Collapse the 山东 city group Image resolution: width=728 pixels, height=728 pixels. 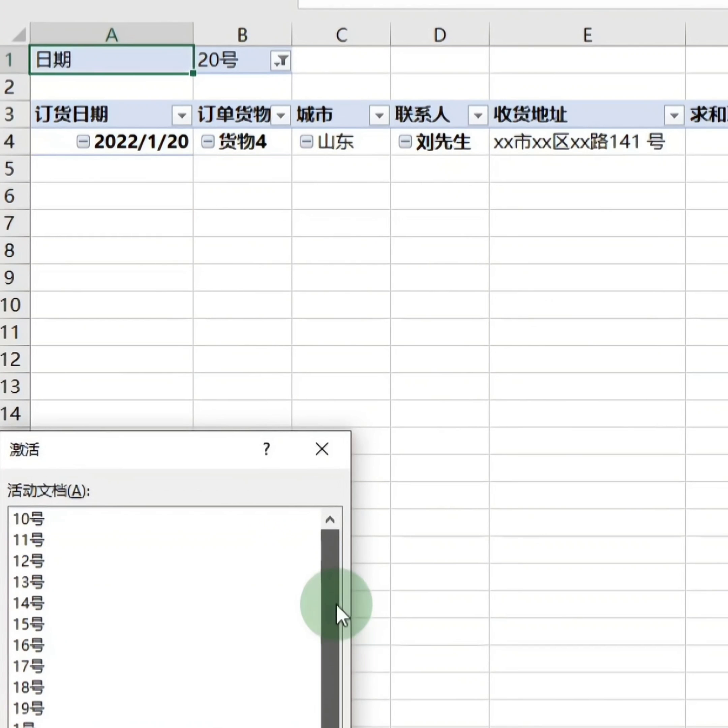(x=306, y=142)
